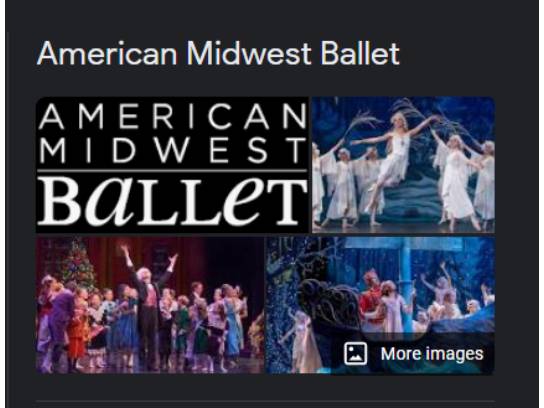Click the horizontal line inside the logo
This screenshot has width=544, height=408.
click(172, 171)
